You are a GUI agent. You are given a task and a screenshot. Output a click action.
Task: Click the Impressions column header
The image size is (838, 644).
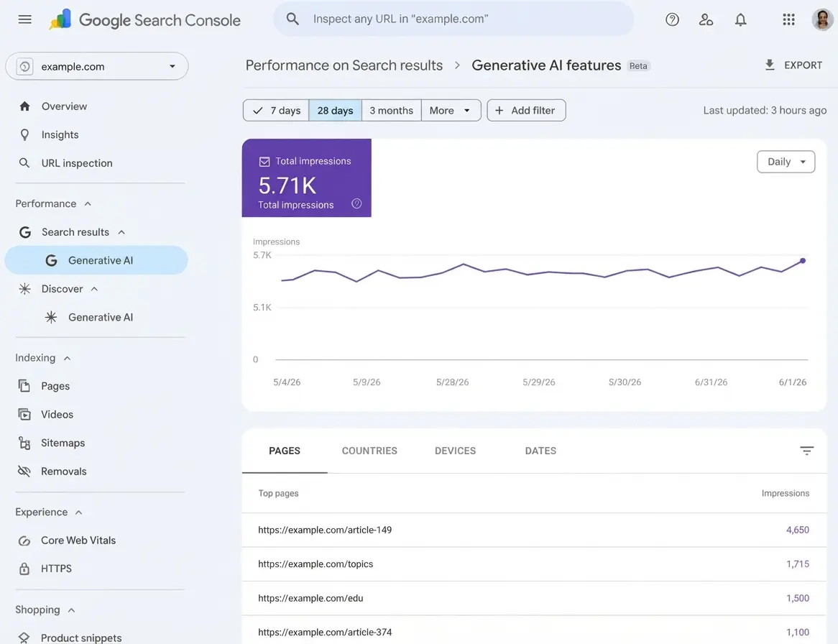point(785,493)
